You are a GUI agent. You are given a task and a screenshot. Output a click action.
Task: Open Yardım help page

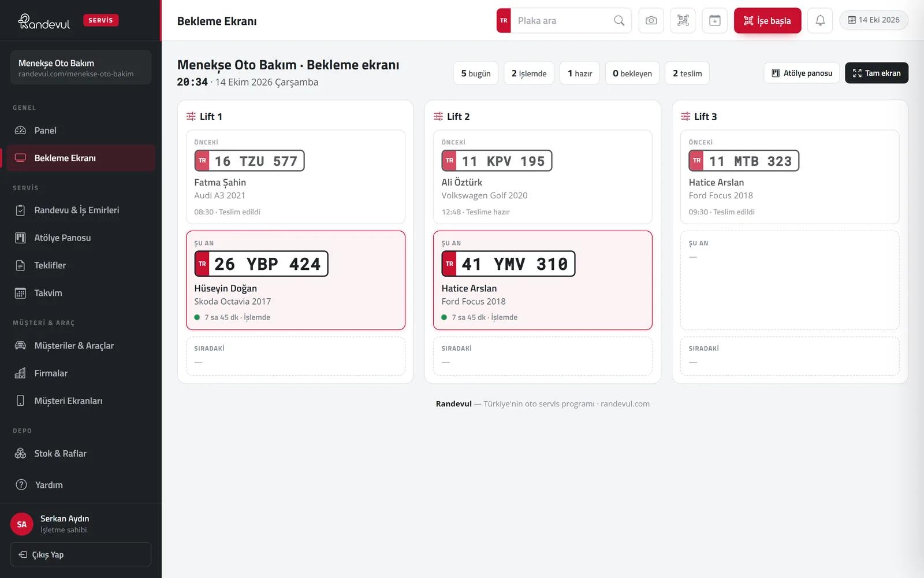point(81,485)
